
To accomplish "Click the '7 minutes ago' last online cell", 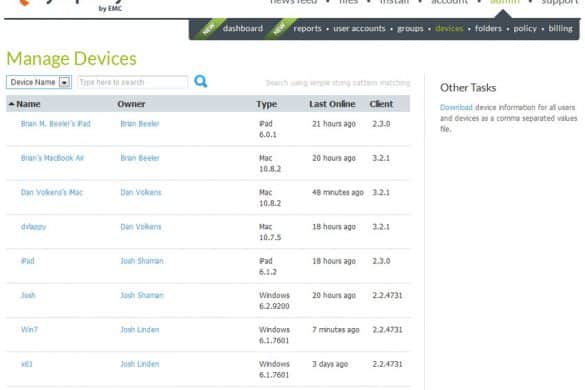I will (336, 330).
